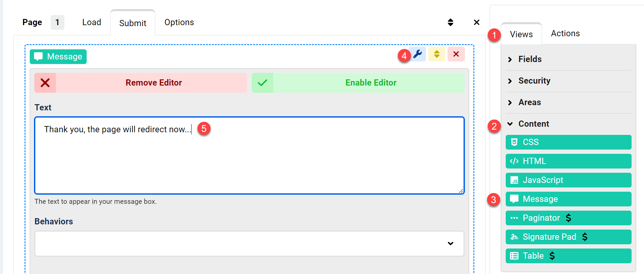Click the Enable Editor toggle button

click(x=358, y=83)
